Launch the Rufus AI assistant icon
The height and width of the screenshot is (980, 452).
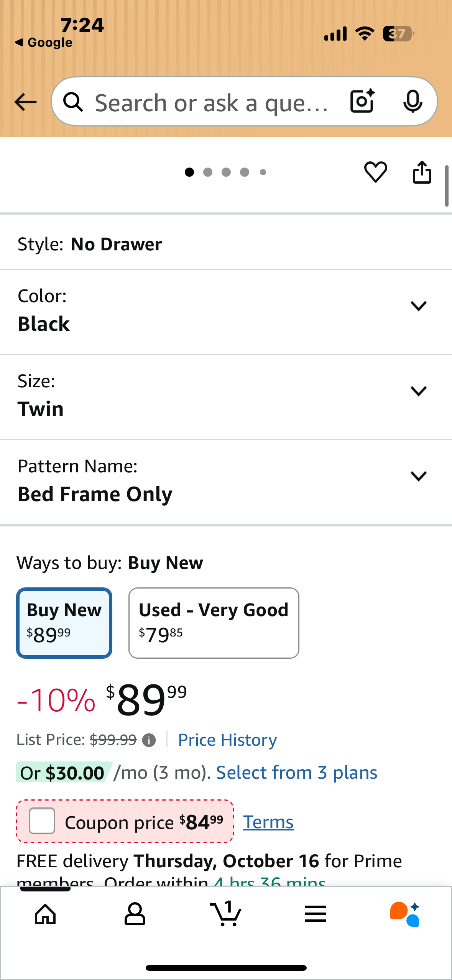405,914
